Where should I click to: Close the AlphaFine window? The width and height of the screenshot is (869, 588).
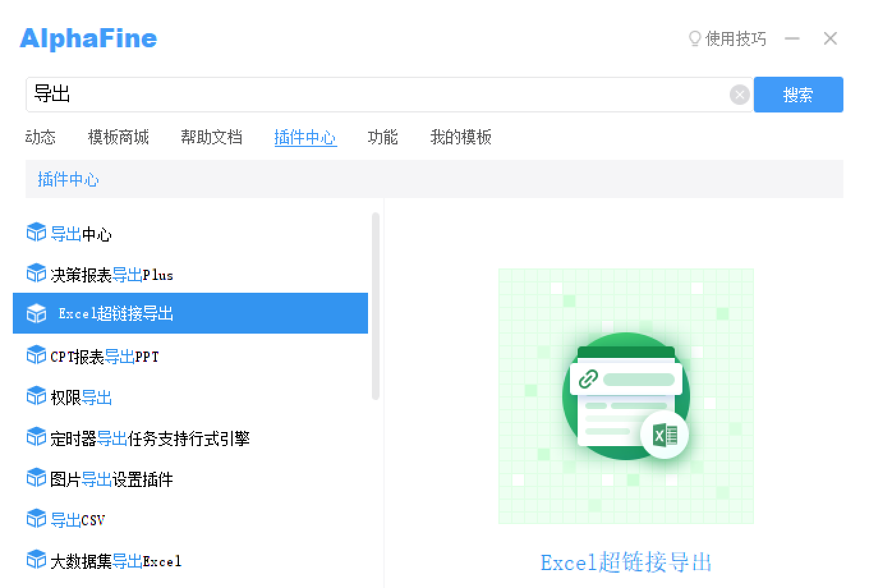(x=830, y=38)
